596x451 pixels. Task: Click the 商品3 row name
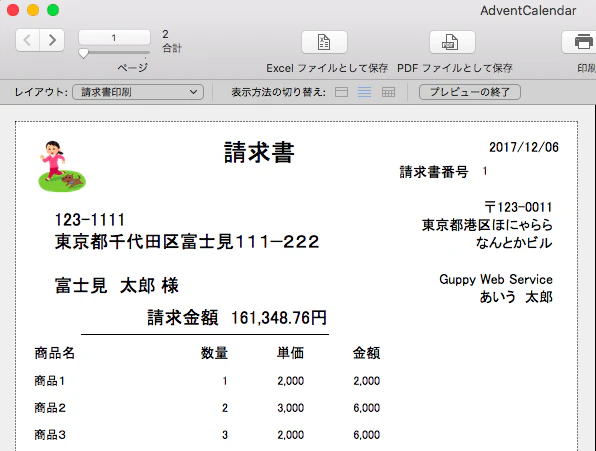point(50,435)
